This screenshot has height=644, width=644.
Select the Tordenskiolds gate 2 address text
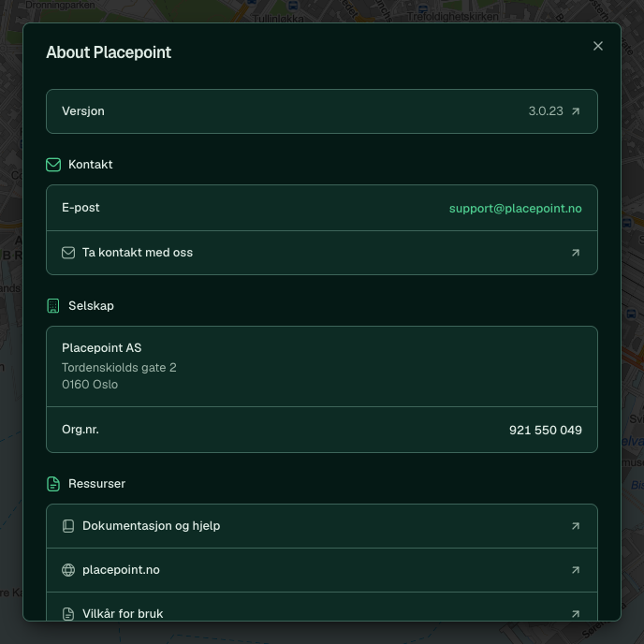tap(119, 367)
